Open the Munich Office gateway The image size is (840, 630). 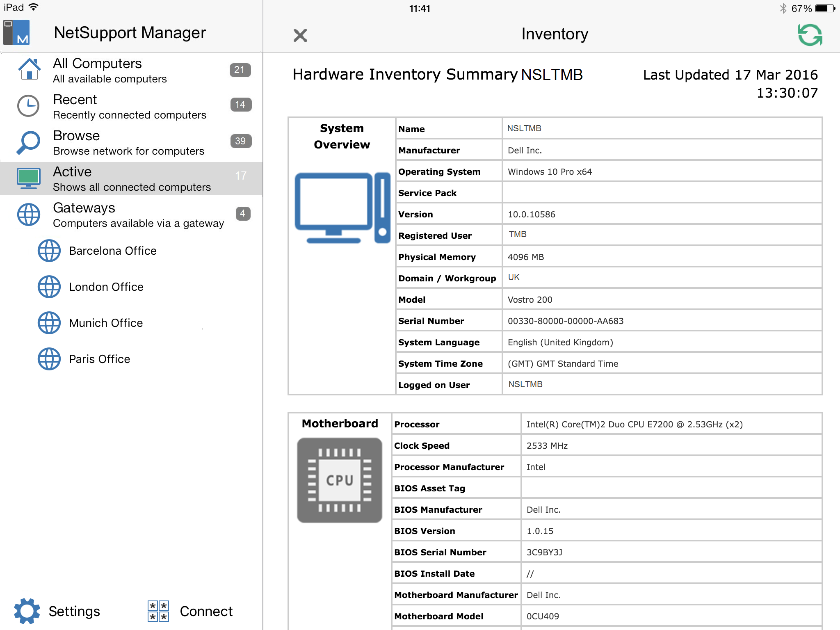point(106,323)
